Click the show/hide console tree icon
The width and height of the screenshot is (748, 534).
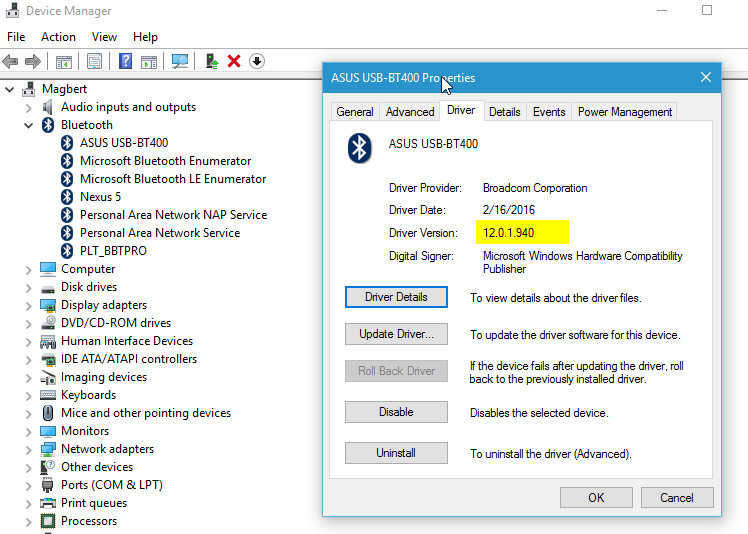pos(63,62)
